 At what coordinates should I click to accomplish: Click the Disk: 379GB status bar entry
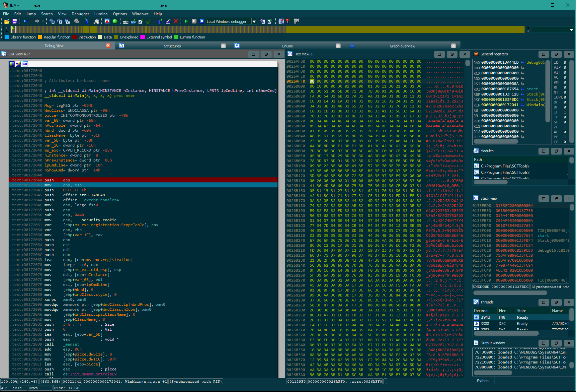point(66,388)
